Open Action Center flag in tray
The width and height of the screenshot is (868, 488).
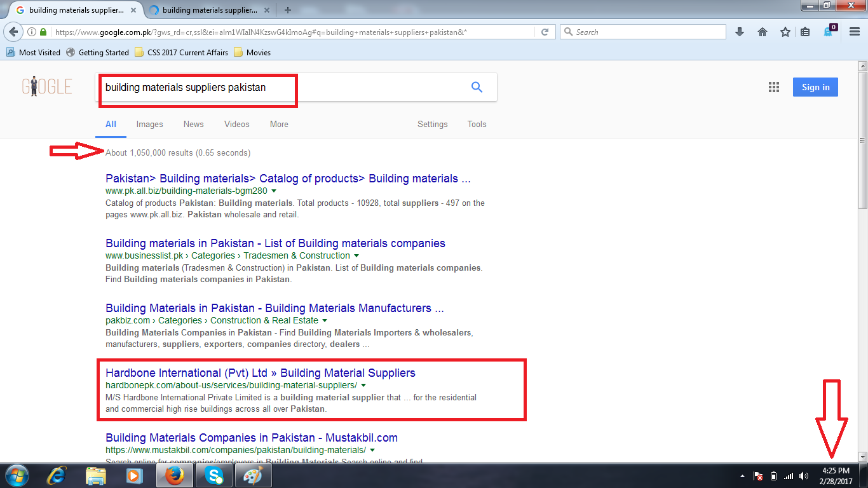[x=758, y=476]
